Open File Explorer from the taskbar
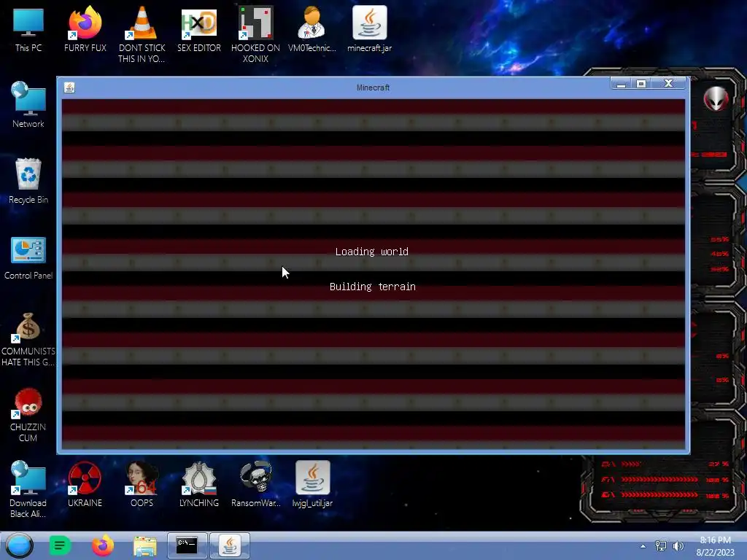This screenshot has width=747, height=560. point(145,546)
